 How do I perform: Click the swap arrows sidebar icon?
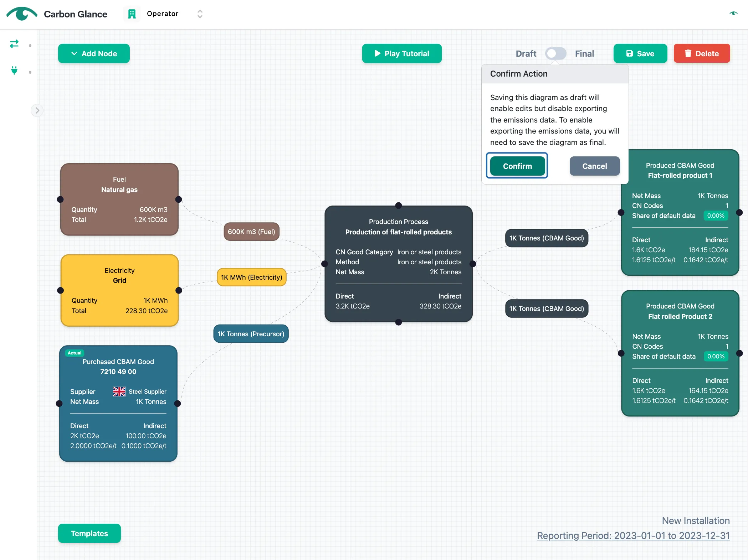click(x=14, y=44)
